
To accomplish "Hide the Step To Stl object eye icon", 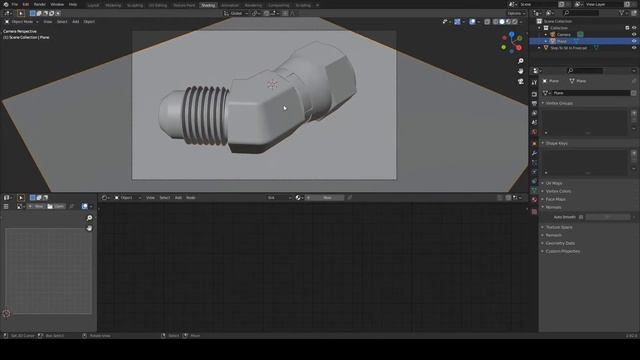I will (634, 48).
